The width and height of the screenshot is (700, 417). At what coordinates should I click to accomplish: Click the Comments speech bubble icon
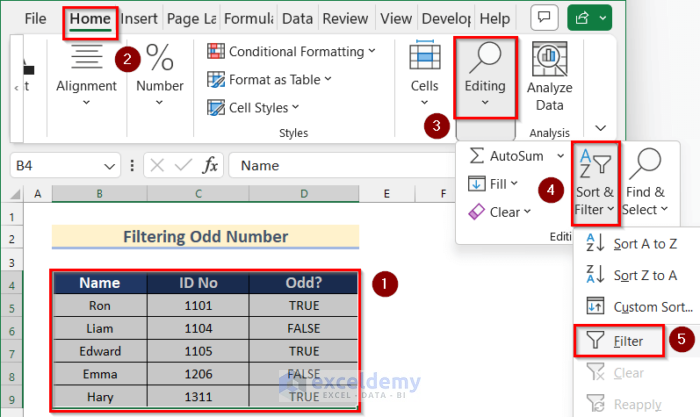pyautogui.click(x=544, y=17)
